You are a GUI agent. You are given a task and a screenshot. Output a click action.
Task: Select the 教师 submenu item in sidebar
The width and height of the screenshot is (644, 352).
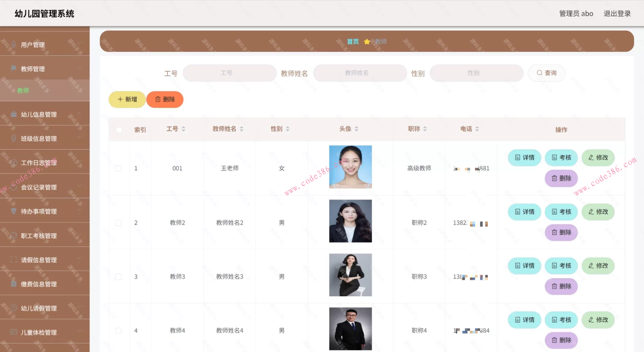tap(45, 90)
